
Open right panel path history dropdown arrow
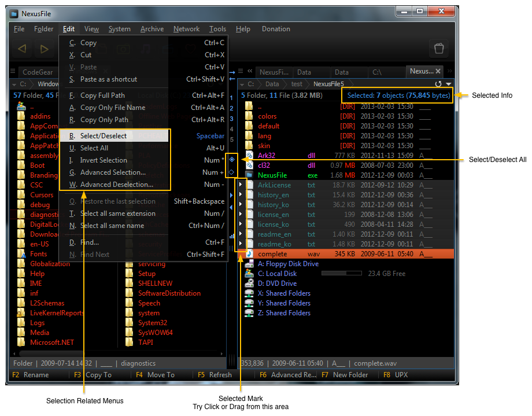pyautogui.click(x=449, y=84)
